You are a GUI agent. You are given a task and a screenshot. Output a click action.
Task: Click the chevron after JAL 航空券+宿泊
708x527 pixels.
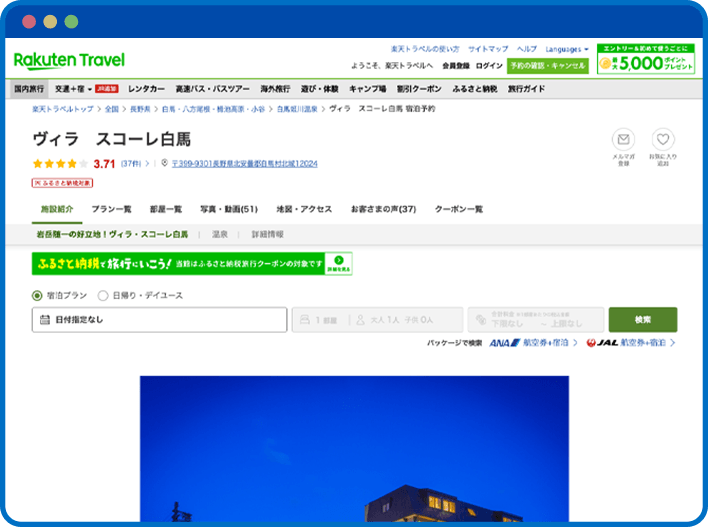(x=672, y=343)
